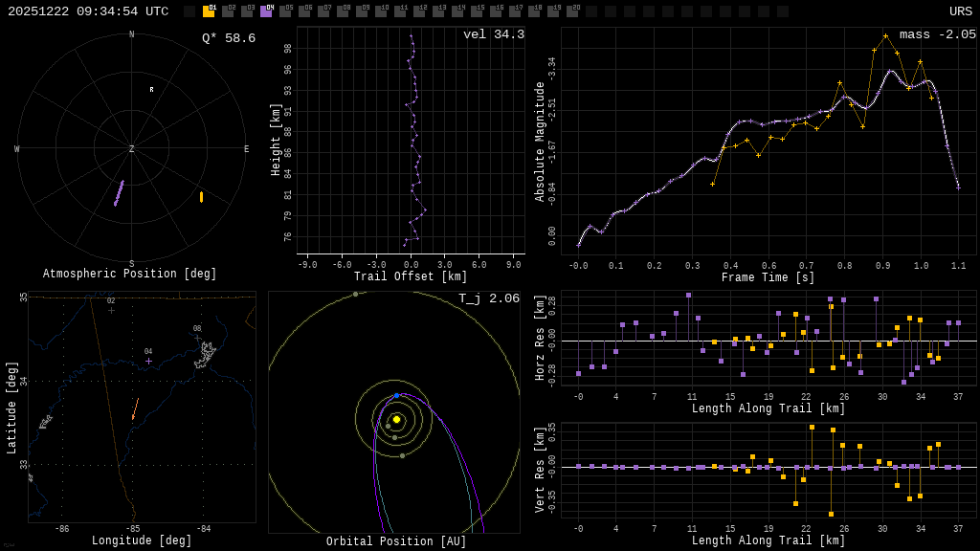This screenshot has width=980, height=551.
Task: Click the T_j 2.06 value in orbital plot
Action: pyautogui.click(x=488, y=298)
